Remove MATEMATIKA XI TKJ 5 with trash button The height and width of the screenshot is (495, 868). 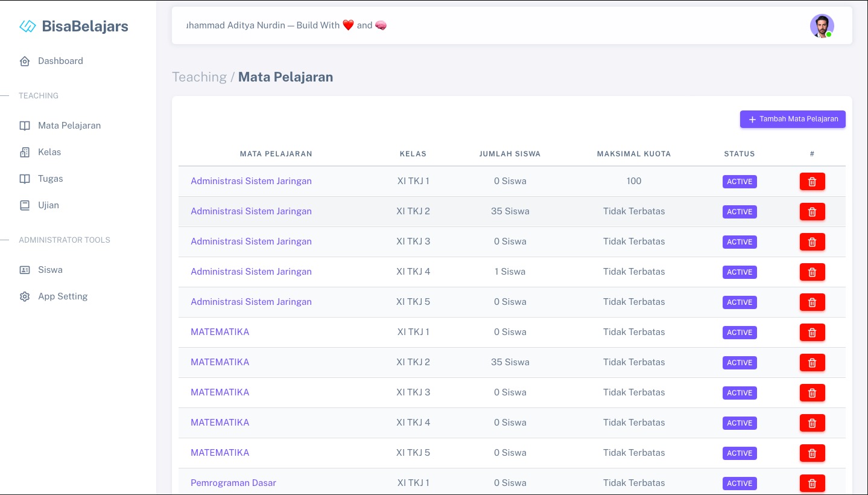(x=812, y=453)
